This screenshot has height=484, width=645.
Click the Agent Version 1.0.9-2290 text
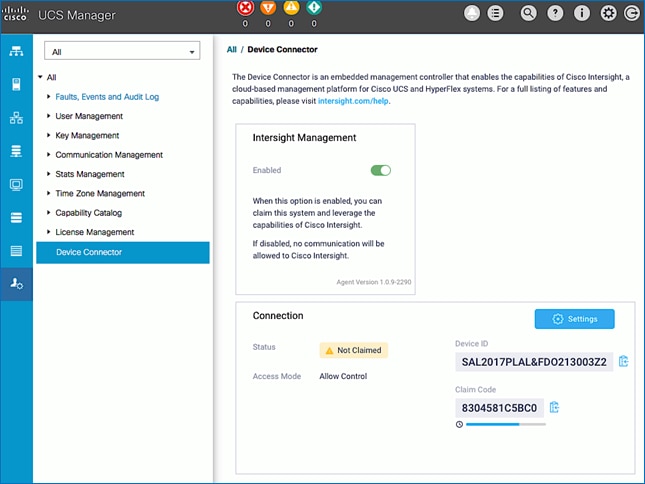pos(374,282)
